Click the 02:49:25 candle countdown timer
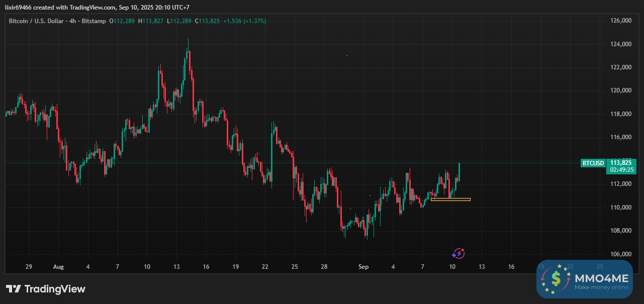This screenshot has height=304, width=644. pos(622,170)
